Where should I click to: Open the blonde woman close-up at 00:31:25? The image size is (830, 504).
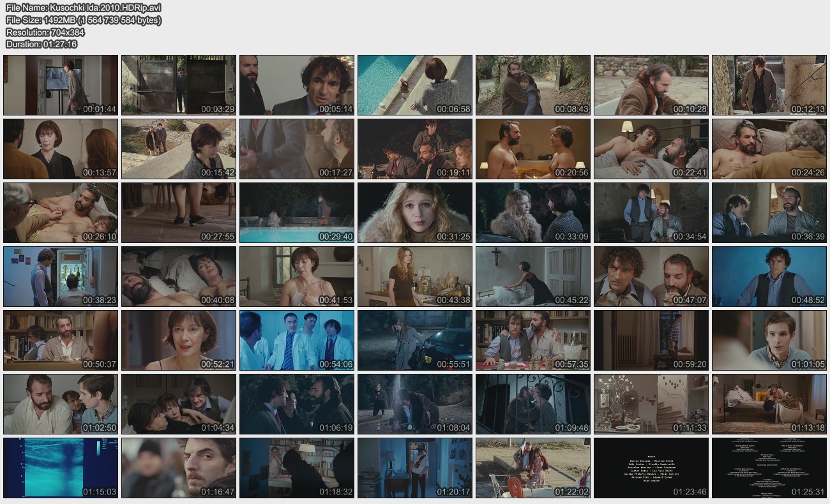[415, 212]
